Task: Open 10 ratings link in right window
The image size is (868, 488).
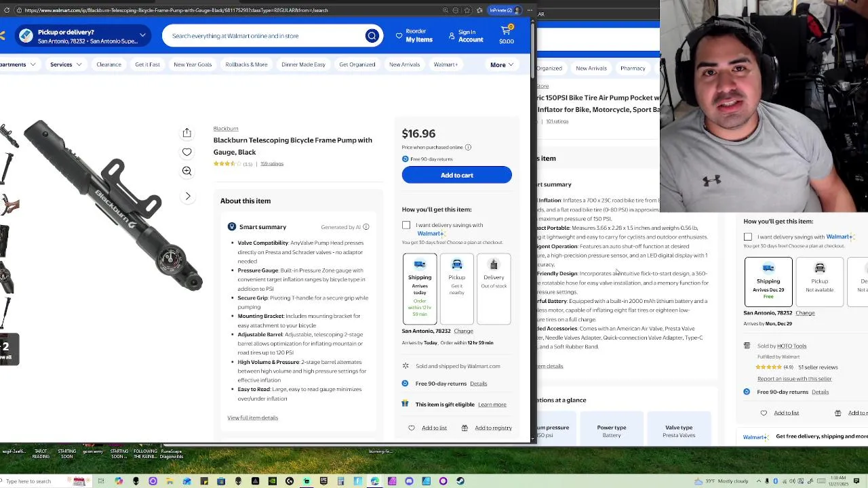Action: click(557, 121)
